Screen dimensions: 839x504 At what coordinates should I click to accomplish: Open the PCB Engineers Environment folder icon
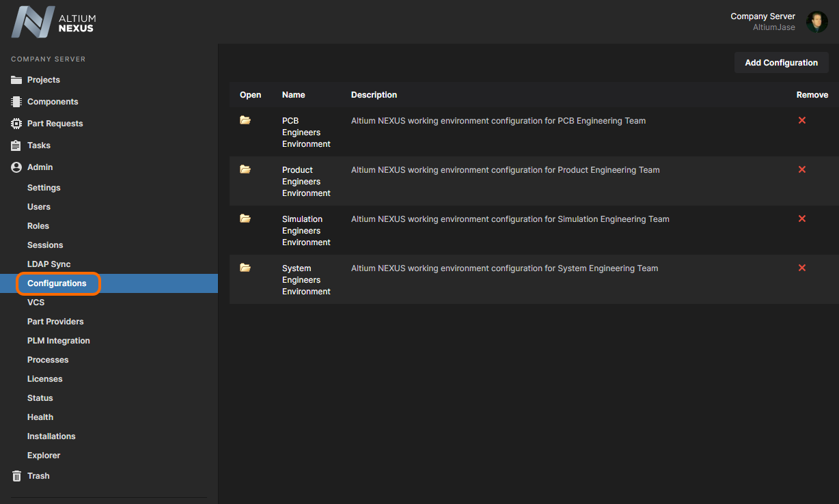[245, 120]
